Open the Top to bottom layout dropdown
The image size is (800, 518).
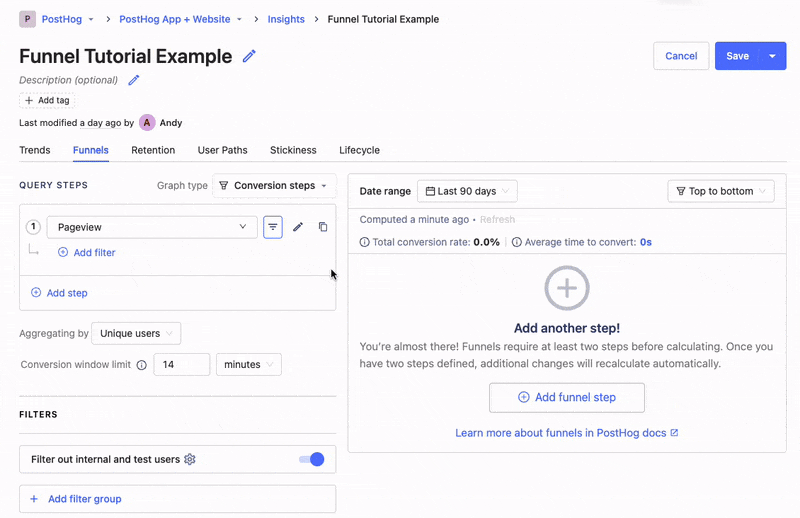[720, 191]
